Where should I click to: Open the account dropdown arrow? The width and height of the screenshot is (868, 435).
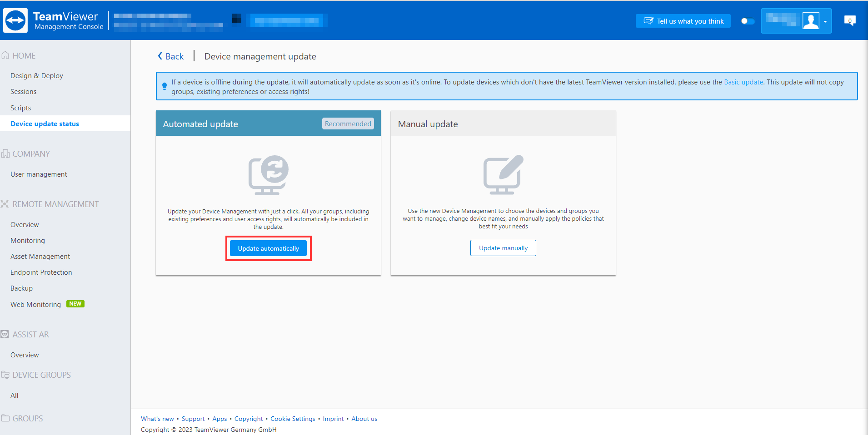click(x=825, y=21)
